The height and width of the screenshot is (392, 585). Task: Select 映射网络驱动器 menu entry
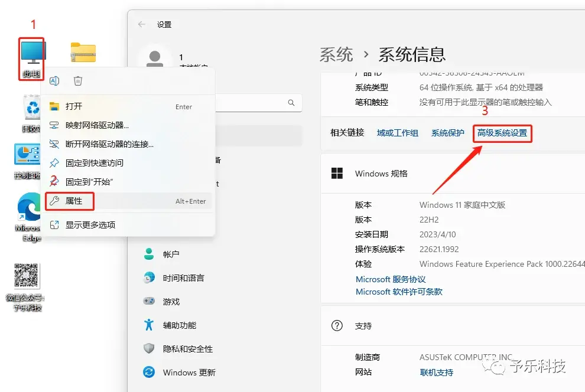pos(128,125)
